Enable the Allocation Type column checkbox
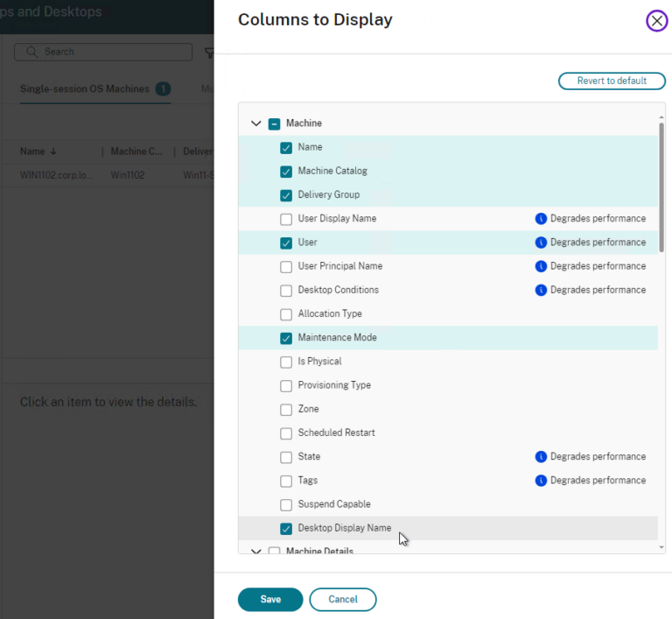 pyautogui.click(x=286, y=314)
